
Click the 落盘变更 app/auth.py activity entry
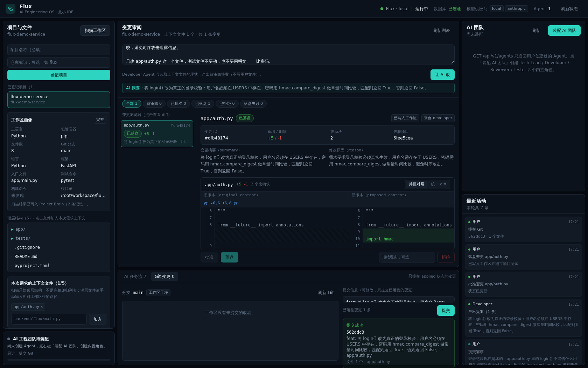pyautogui.click(x=524, y=257)
